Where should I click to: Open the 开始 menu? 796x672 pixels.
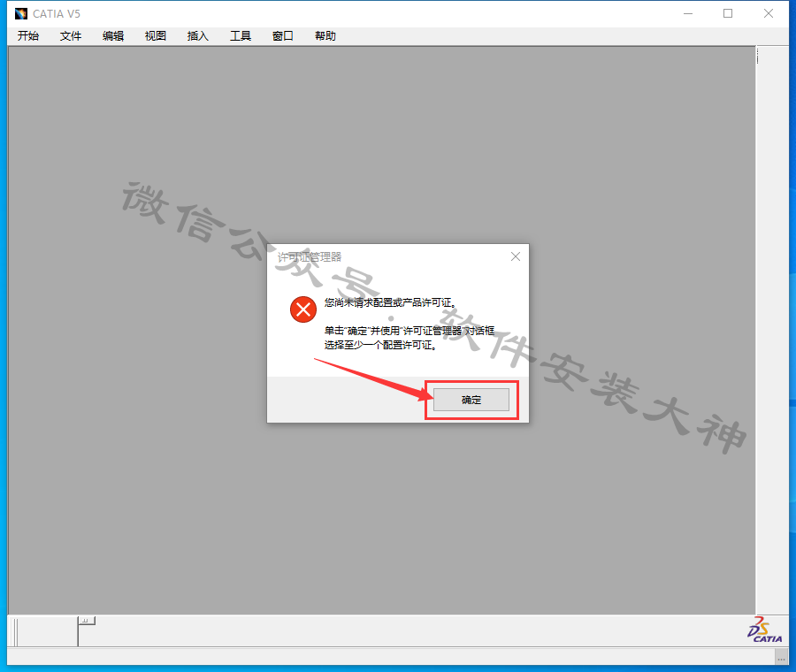pos(28,36)
